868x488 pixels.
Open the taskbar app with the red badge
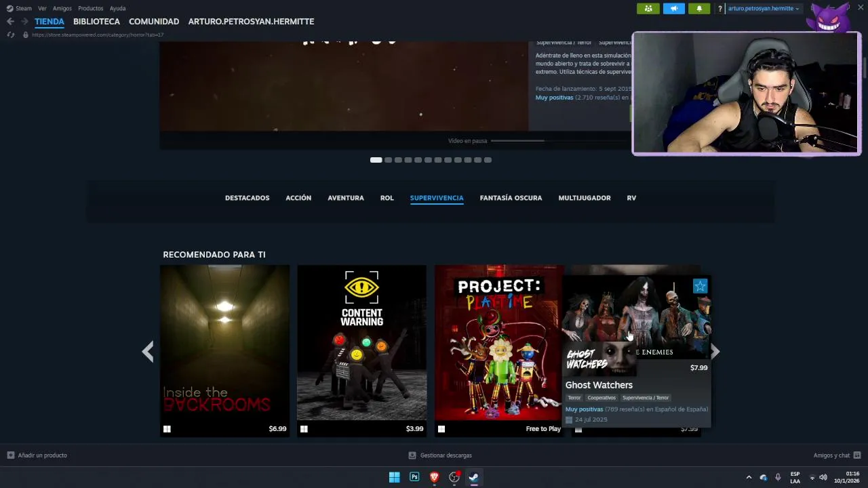click(454, 477)
